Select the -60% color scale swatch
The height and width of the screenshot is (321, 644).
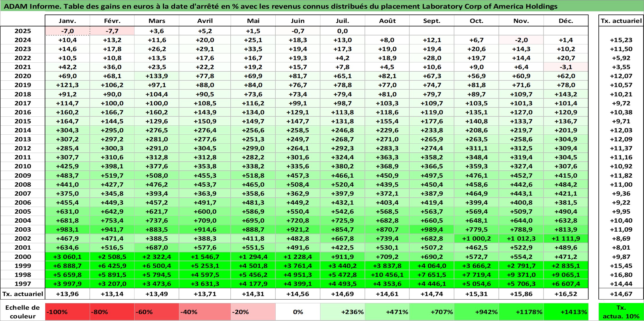tap(157, 312)
